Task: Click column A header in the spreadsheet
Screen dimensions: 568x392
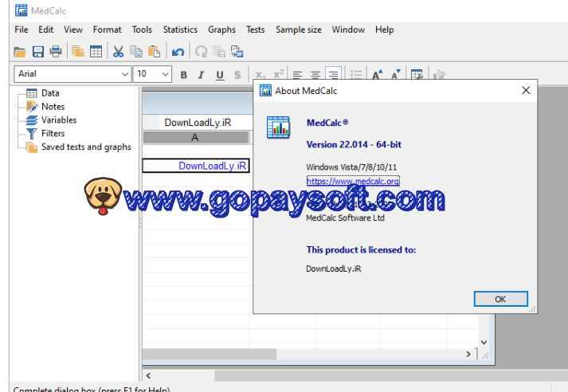Action: (x=195, y=138)
